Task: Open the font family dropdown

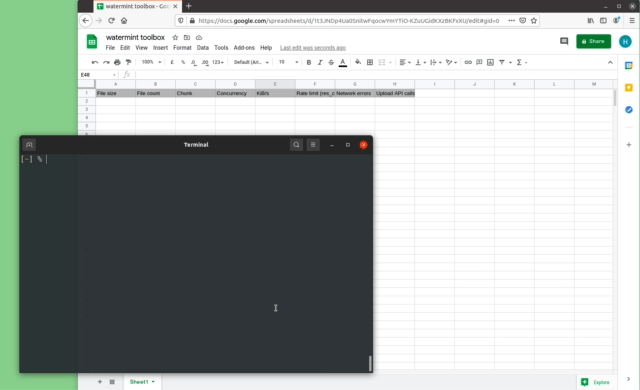Action: pos(251,62)
